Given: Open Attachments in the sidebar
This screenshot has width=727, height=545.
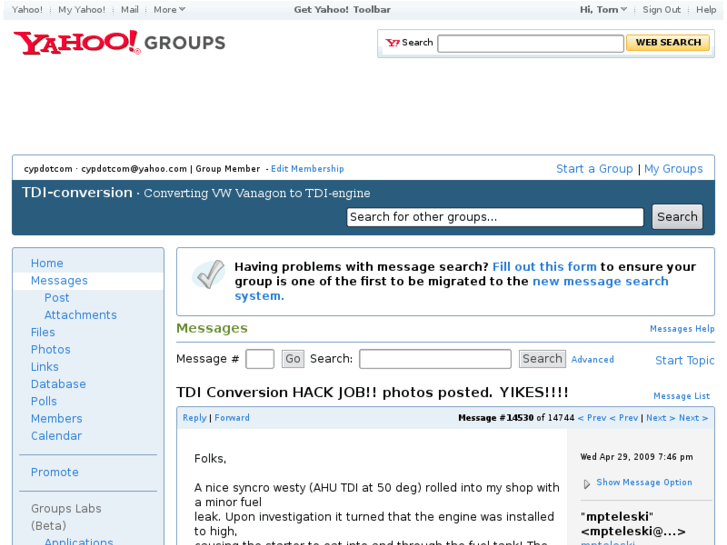Looking at the screenshot, I should (80, 315).
